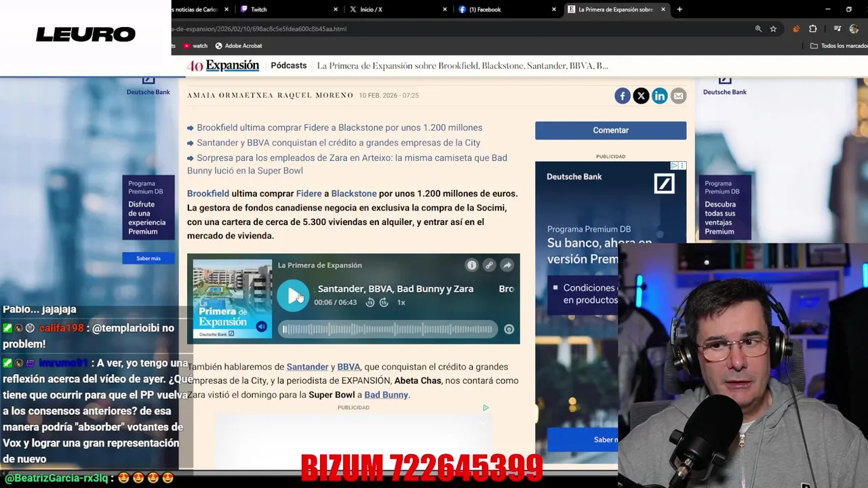Open the LEURO logo overlay
Image resolution: width=868 pixels, height=488 pixels.
(85, 34)
